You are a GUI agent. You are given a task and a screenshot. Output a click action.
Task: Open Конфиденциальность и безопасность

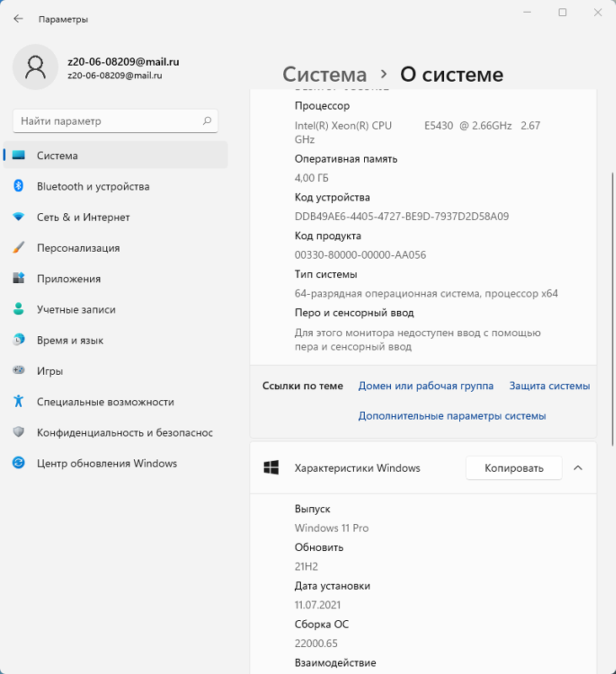115,432
